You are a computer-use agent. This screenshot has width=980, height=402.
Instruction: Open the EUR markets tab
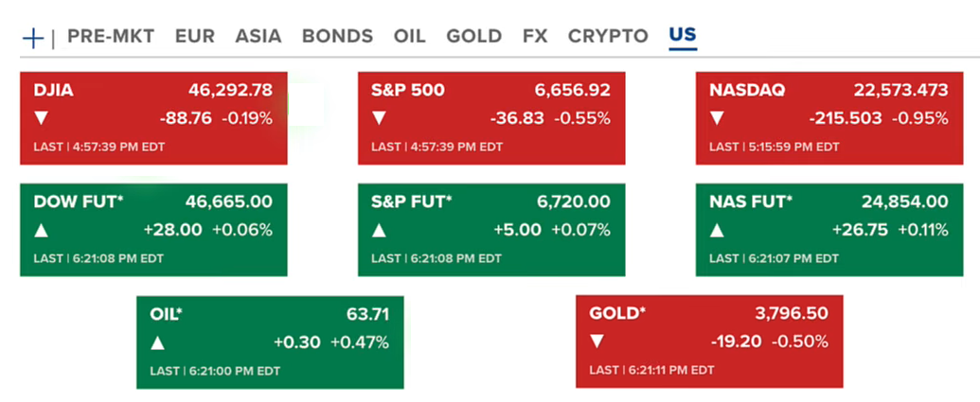click(x=195, y=37)
